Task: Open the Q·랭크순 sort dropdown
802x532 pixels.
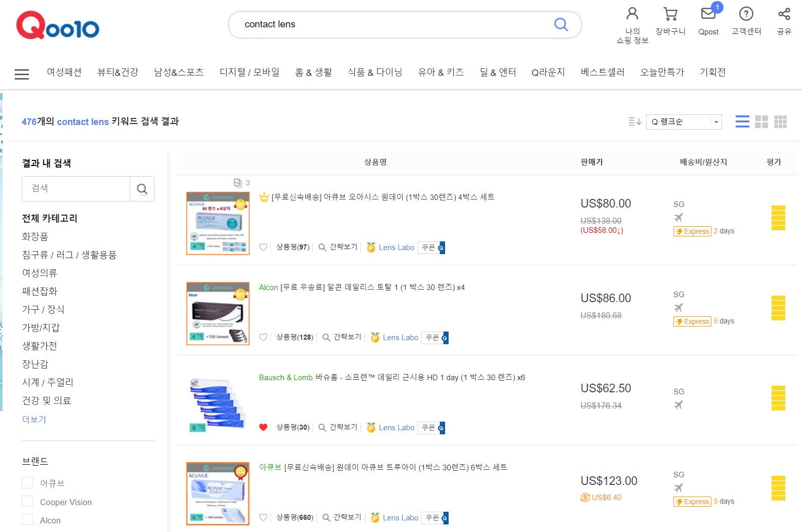Action: coord(684,122)
